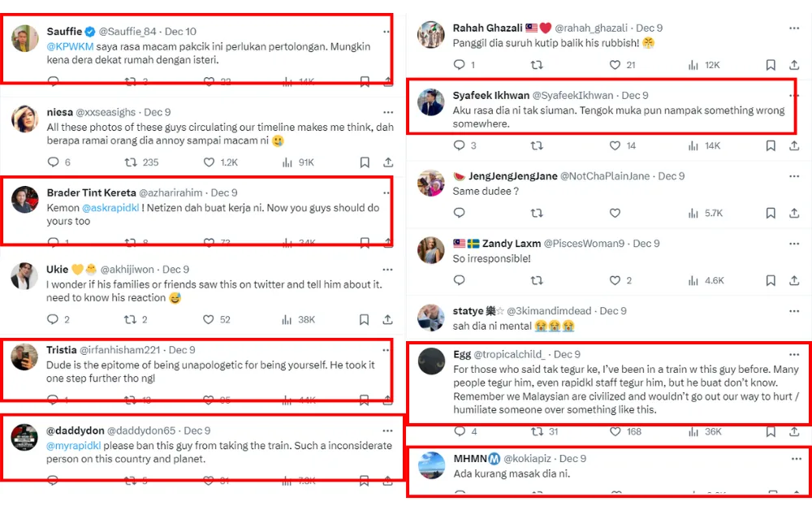Bookmark JengJengJengJane's 'Same dudee' tweet
The width and height of the screenshot is (812, 506).
(x=771, y=213)
